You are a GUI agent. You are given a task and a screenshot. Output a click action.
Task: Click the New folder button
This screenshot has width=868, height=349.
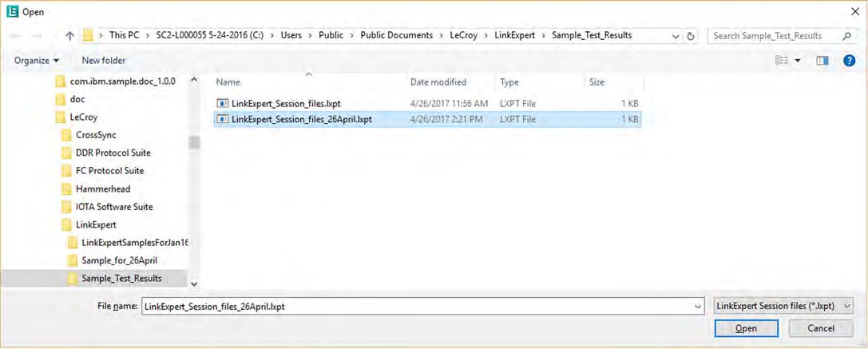click(x=104, y=61)
